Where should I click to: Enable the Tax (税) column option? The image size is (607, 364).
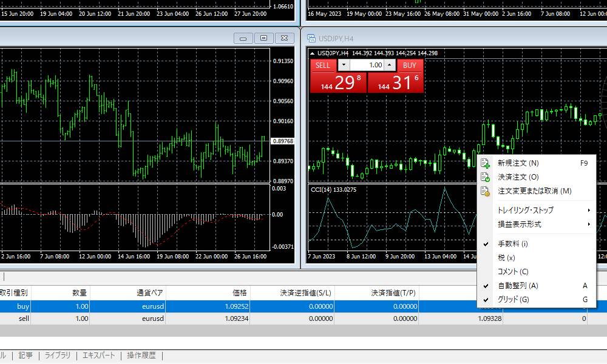tap(506, 258)
